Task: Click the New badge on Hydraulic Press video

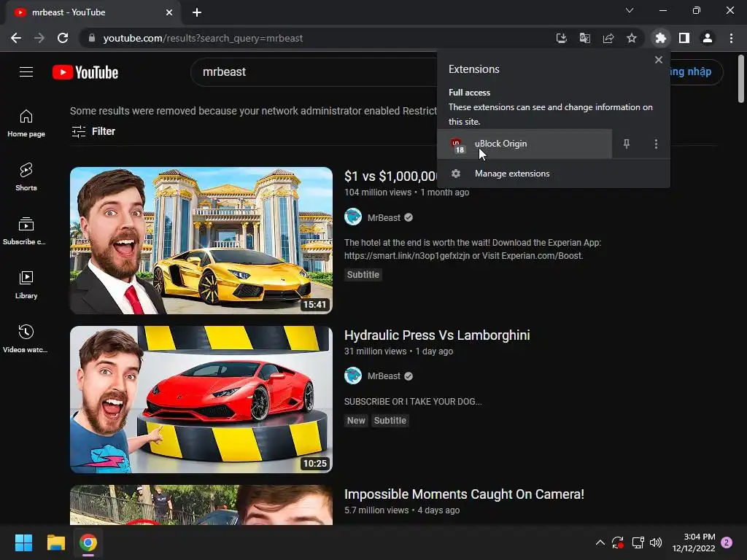Action: (356, 421)
